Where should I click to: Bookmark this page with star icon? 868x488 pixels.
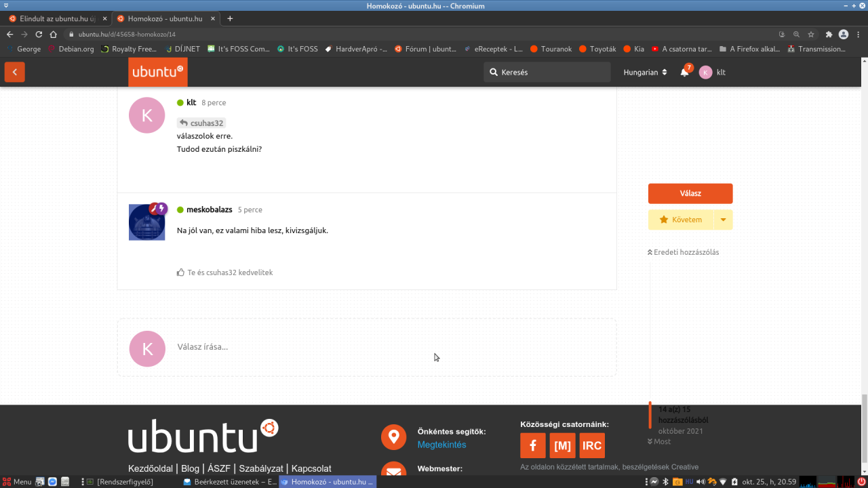pos(811,35)
